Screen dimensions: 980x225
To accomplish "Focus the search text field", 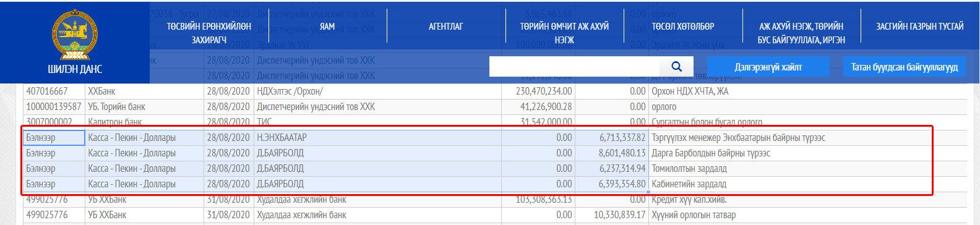I will click(575, 67).
